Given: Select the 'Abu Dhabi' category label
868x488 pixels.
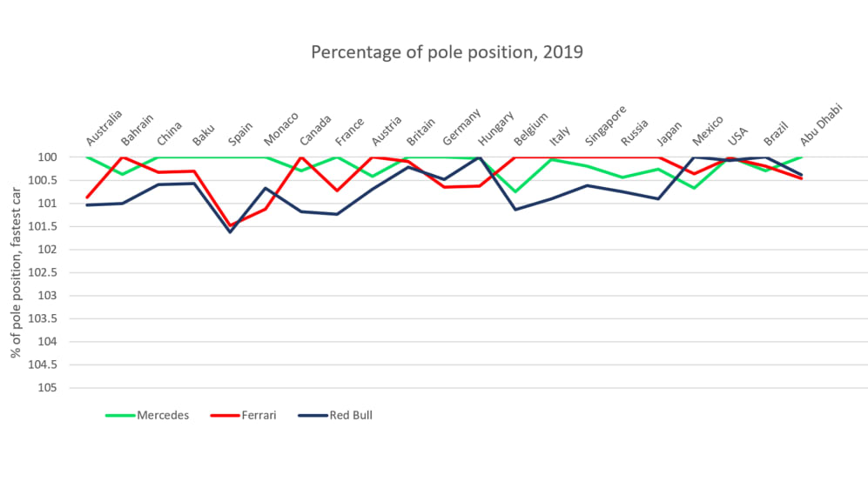Looking at the screenshot, I should tap(820, 127).
